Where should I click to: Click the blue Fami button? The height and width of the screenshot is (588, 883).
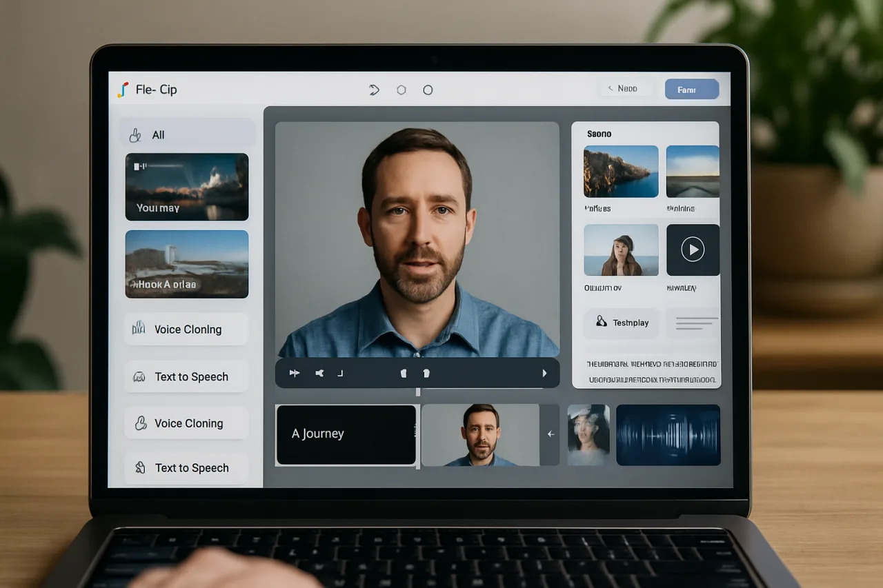[692, 90]
